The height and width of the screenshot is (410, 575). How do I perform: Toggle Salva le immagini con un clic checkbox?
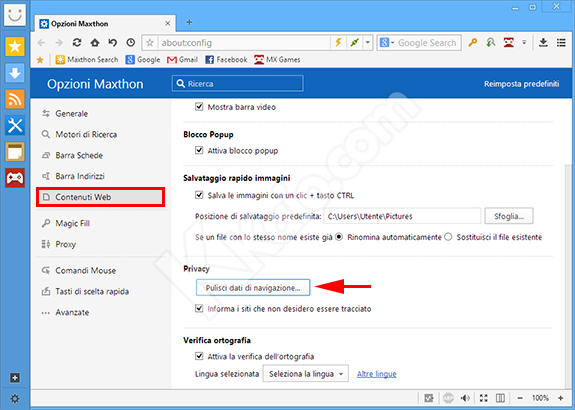(199, 195)
